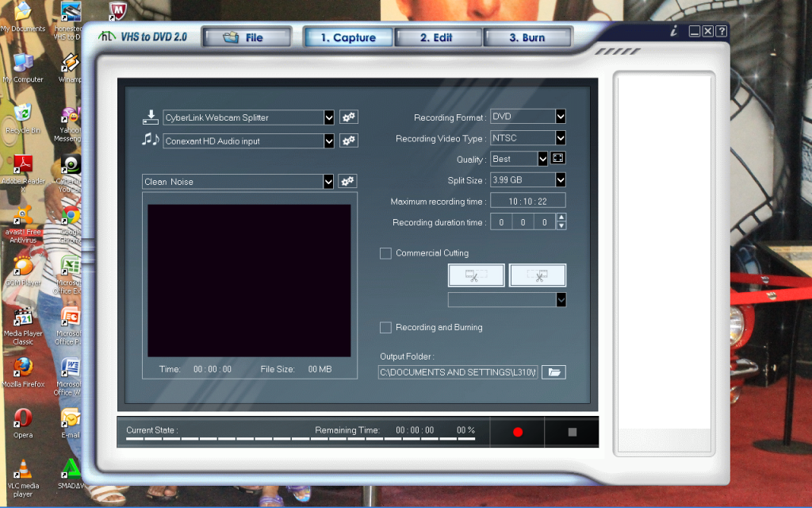Image resolution: width=812 pixels, height=508 pixels.
Task: Launch Yahoo Messenger desktop icon
Action: click(x=71, y=122)
